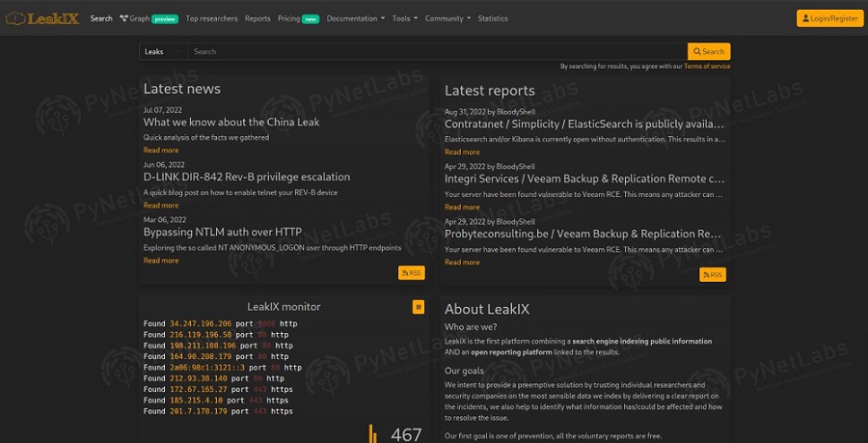The width and height of the screenshot is (868, 443).
Task: Click IPv6 address 2a06:98c1:3121::3
Action: coord(207,368)
